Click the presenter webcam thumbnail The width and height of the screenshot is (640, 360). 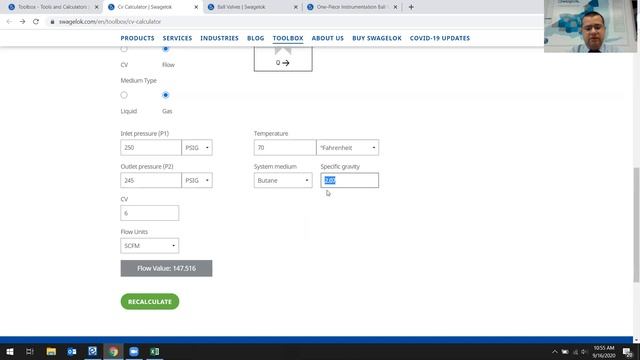click(x=590, y=26)
